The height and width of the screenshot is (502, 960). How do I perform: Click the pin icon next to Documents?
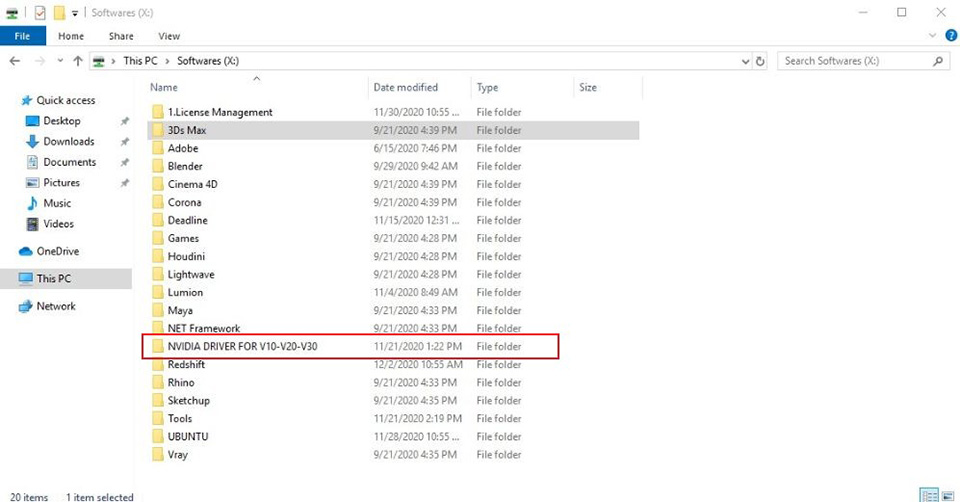click(125, 162)
